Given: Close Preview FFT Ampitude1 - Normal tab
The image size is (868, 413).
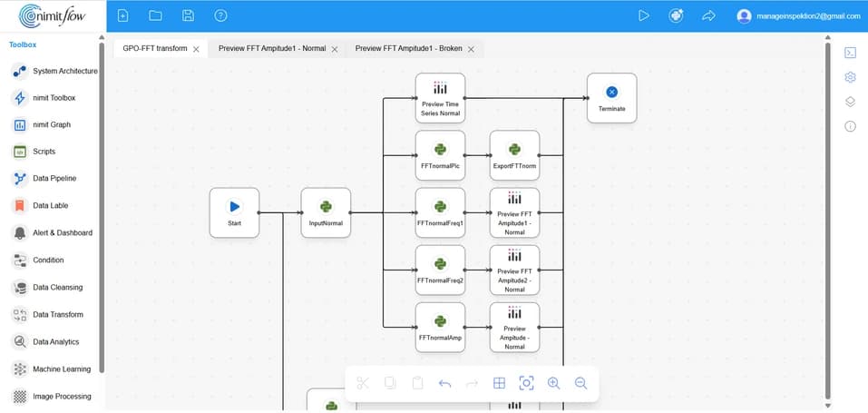Looking at the screenshot, I should [335, 49].
